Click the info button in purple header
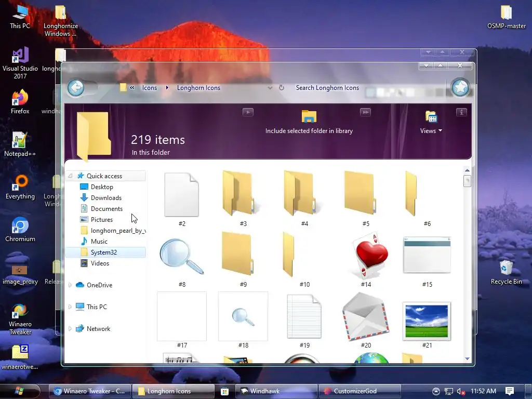532x399 pixels. tap(461, 112)
